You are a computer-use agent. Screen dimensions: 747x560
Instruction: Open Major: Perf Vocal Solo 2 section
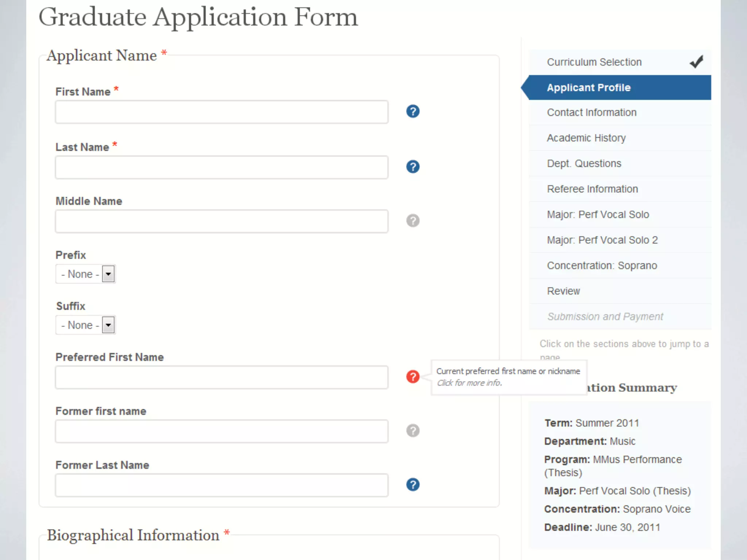602,240
